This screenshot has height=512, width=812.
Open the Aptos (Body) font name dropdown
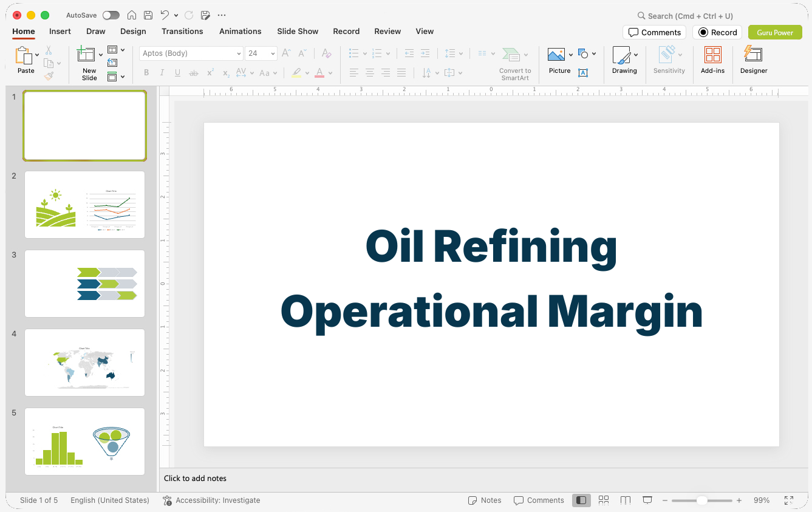239,53
